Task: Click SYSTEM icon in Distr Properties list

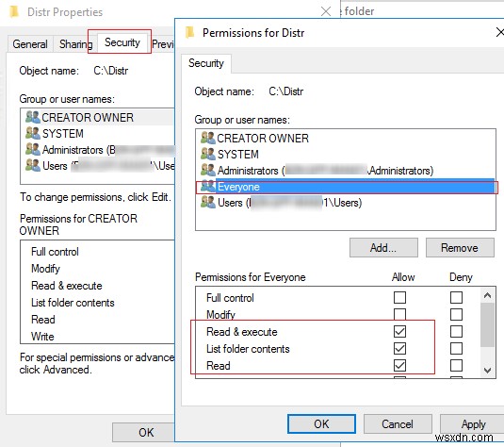Action: (x=32, y=133)
